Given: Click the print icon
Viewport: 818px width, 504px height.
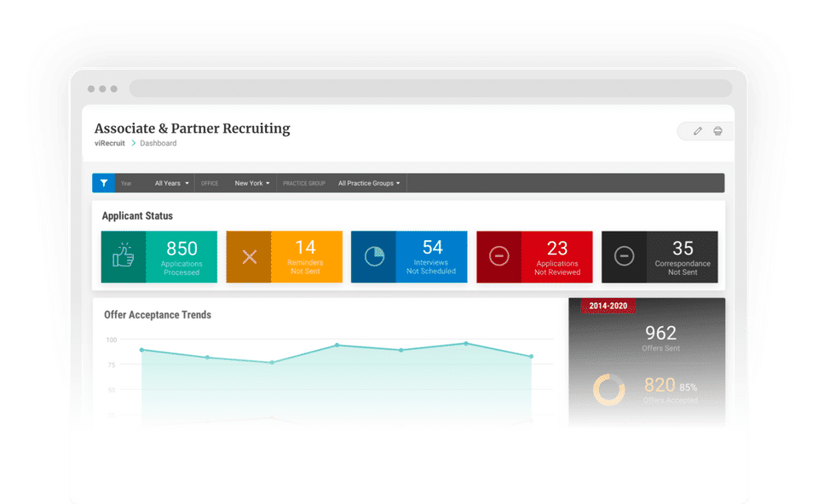Looking at the screenshot, I should pyautogui.click(x=717, y=131).
